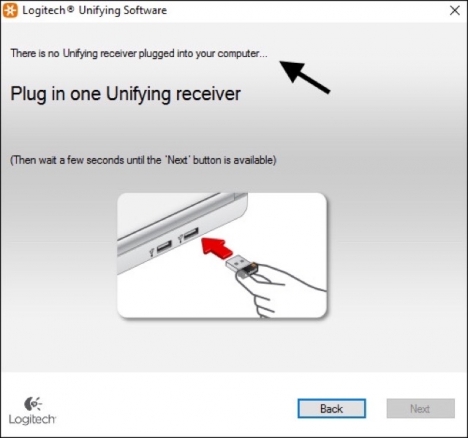This screenshot has height=438, width=468.
Task: Click the grayed-out Next button
Action: (x=421, y=408)
